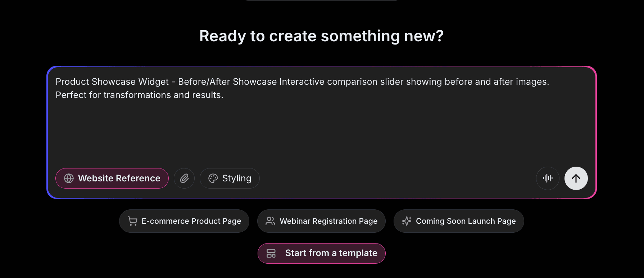The width and height of the screenshot is (644, 278).
Task: Click the sparkles icon on Coming Soon chip
Action: (407, 221)
